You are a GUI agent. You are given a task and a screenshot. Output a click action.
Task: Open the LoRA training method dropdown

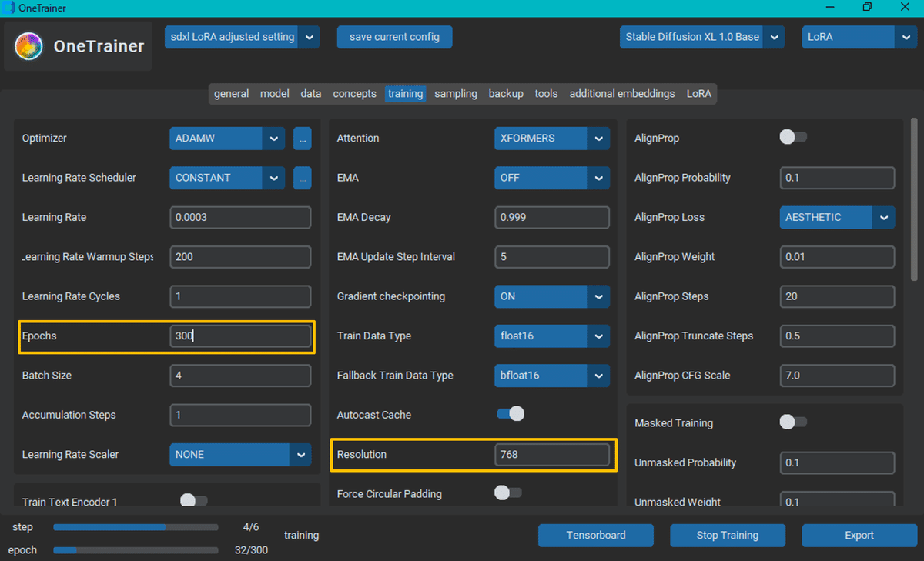point(859,37)
